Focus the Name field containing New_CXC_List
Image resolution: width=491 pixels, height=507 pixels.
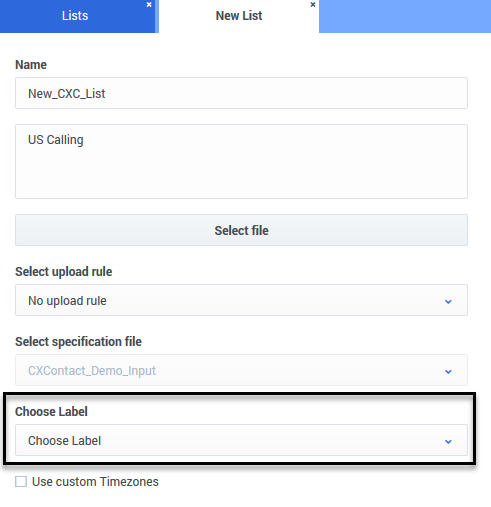click(x=241, y=93)
